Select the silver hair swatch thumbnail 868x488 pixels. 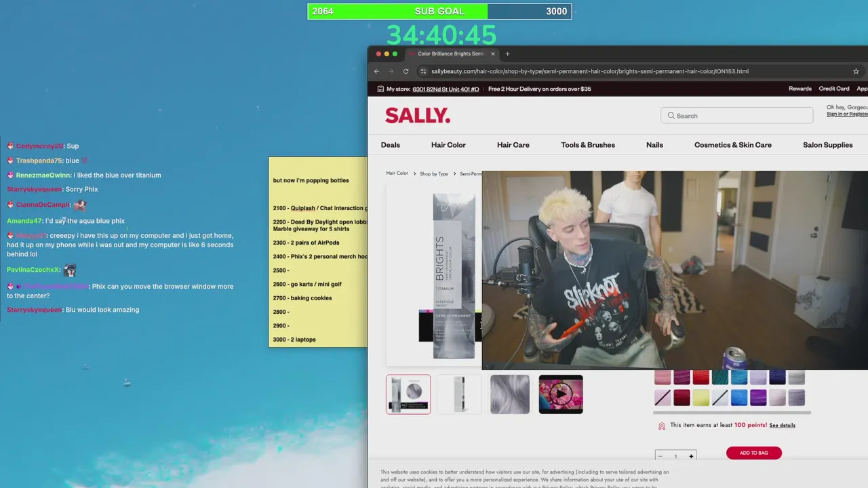pyautogui.click(x=510, y=394)
